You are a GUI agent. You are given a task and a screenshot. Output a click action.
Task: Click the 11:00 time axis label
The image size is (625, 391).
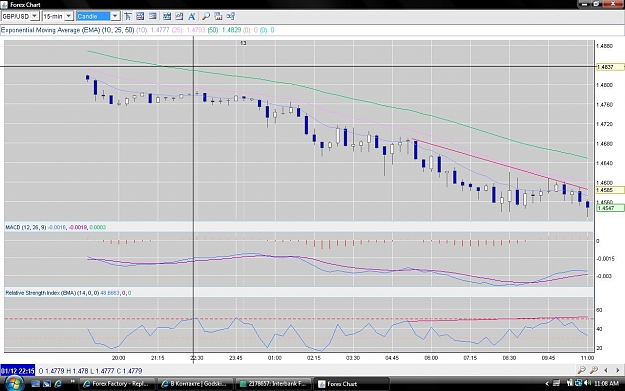(588, 358)
